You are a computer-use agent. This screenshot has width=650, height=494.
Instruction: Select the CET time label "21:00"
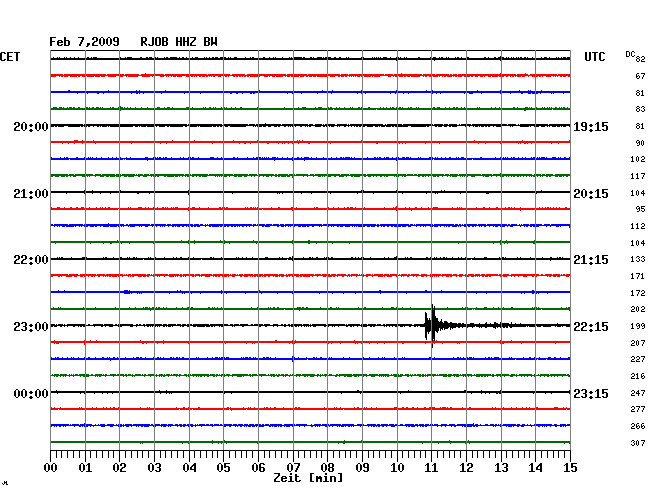31,194
